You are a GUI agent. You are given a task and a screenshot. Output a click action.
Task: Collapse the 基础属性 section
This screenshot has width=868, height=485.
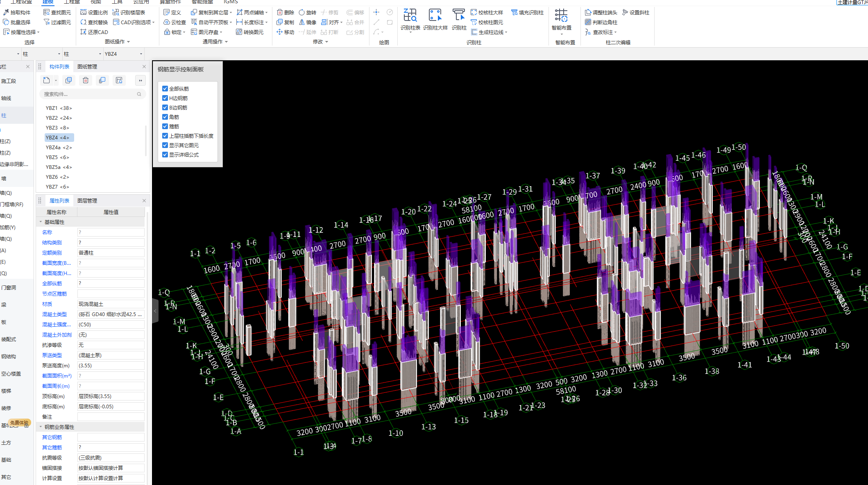coord(41,222)
